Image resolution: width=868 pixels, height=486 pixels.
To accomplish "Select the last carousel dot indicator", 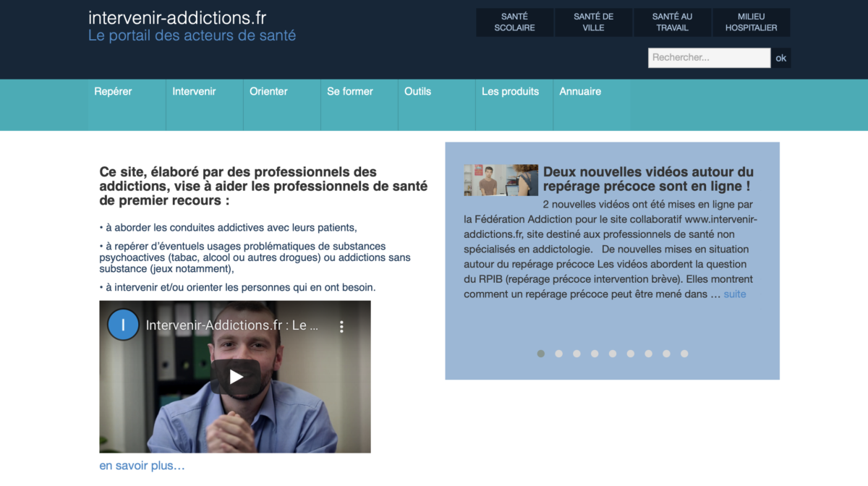I will 684,354.
